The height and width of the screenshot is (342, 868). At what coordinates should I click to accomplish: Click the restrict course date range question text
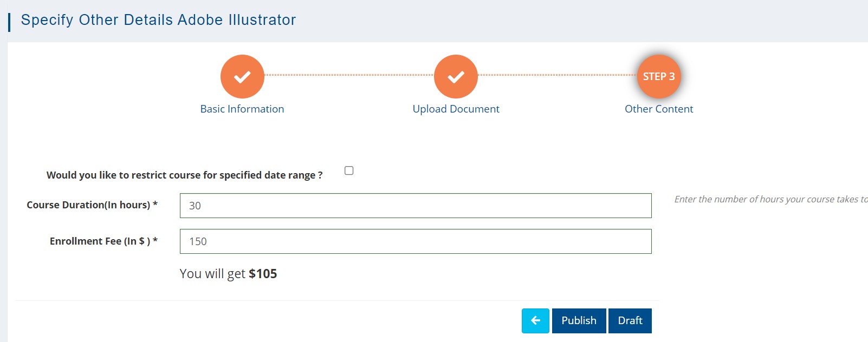point(184,175)
